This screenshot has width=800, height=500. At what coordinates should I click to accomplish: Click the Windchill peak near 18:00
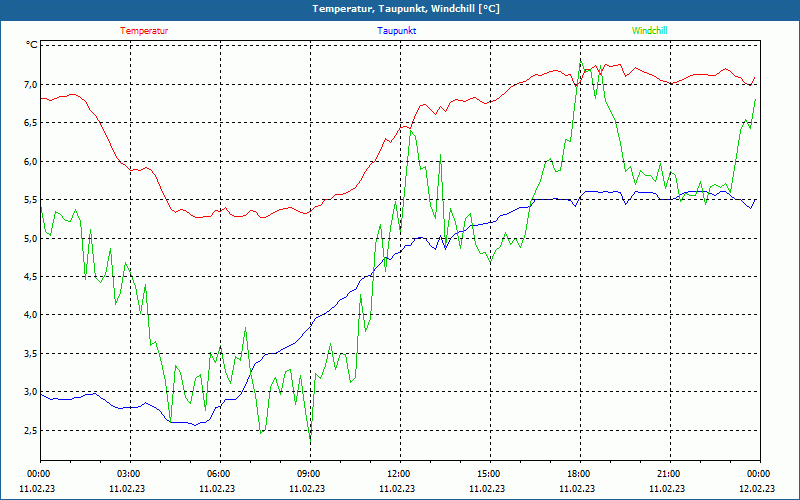[x=581, y=61]
